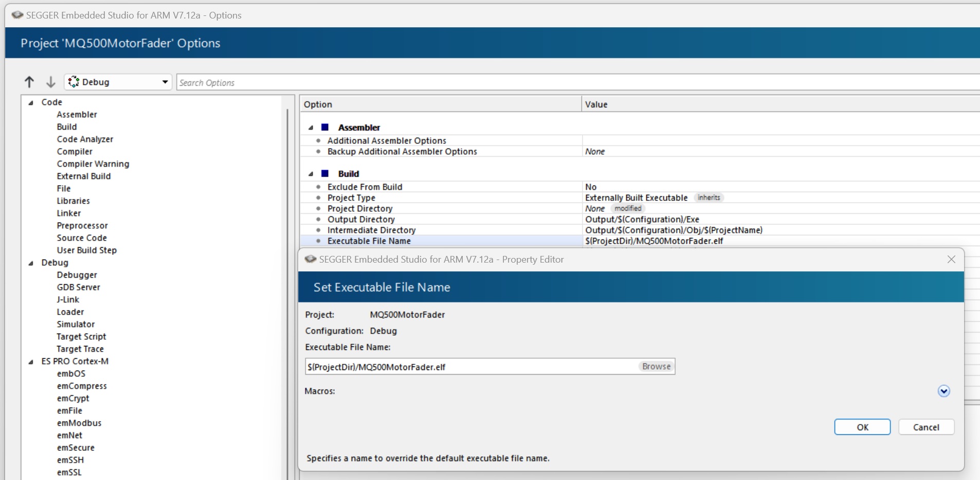Screen dimensions: 980x480
Task: Click the Cancel button
Action: (926, 427)
